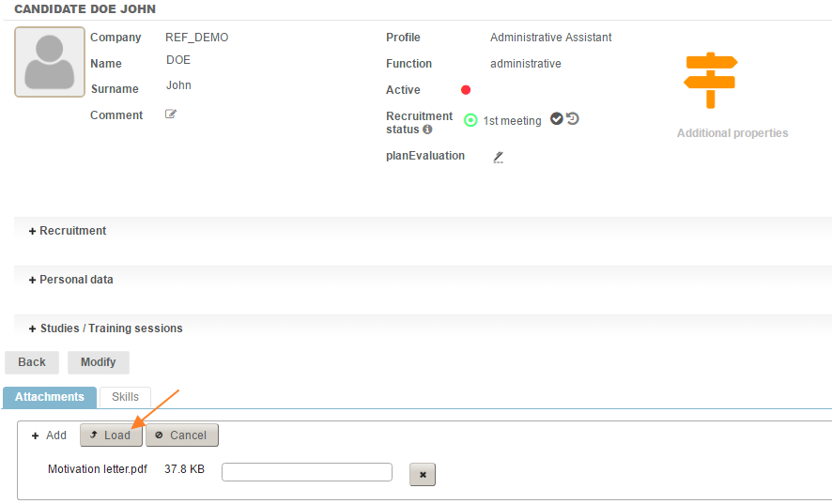Remove Motivation letter.pdf with the x button
Screen dimensions: 832x504
[423, 475]
